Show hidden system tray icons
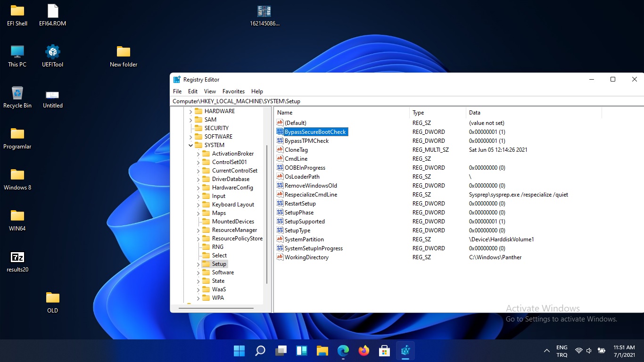The height and width of the screenshot is (362, 644). pos(547,351)
